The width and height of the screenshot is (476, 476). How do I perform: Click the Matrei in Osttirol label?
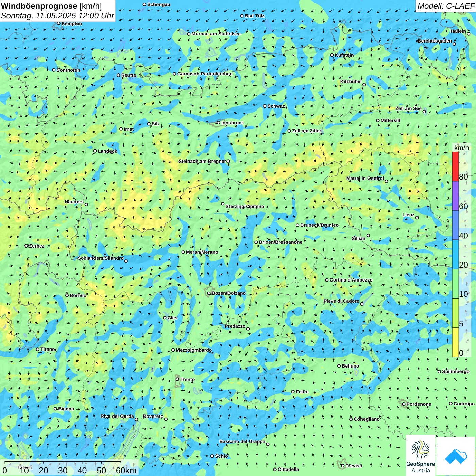(365, 178)
